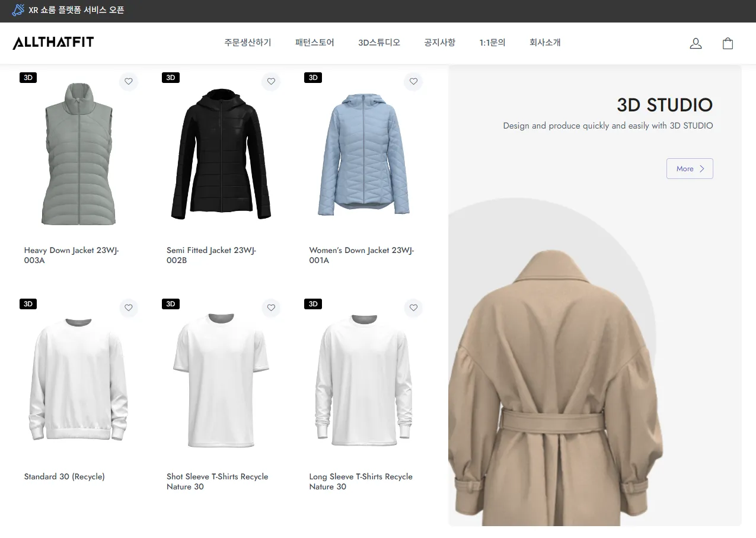Open Shot Sleeve T-Shirts Recycle Nature 30 link
756x538 pixels.
coord(218,482)
